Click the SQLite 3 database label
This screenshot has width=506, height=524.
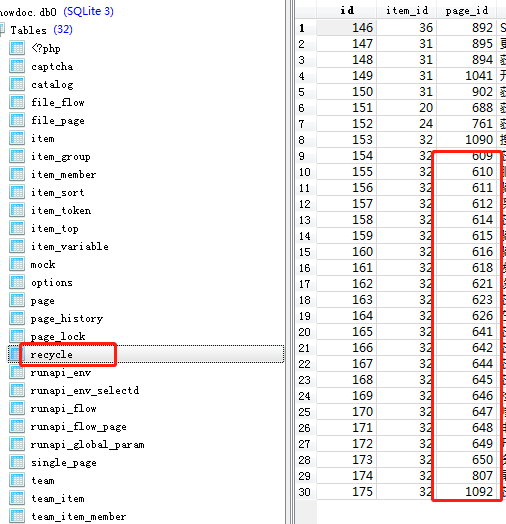89,11
